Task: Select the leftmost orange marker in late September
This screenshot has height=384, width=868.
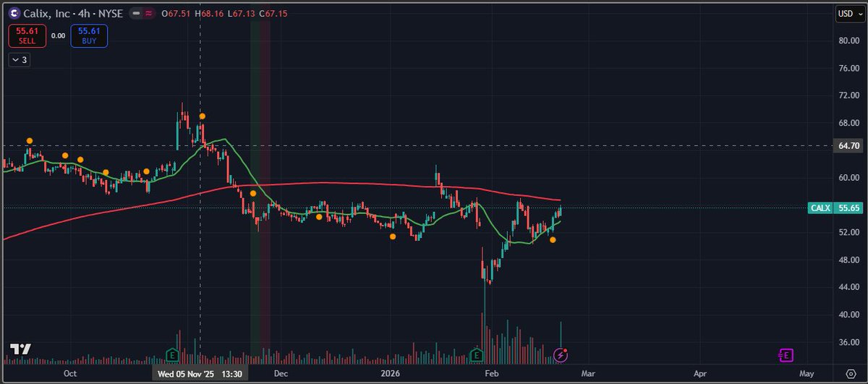Action: point(30,140)
